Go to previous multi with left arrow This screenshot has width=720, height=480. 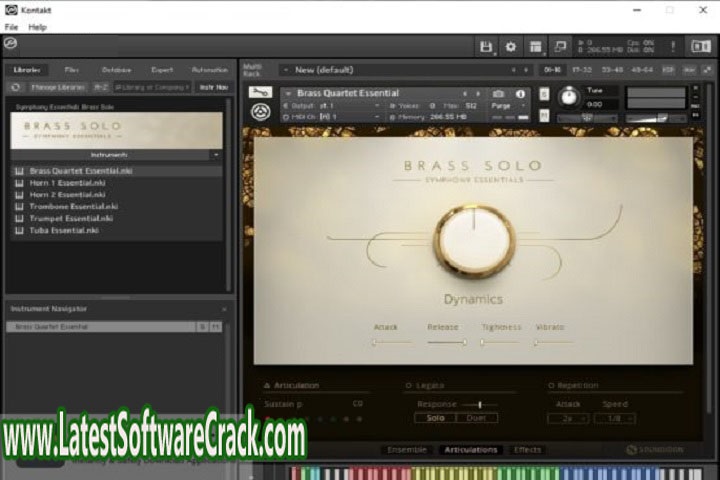(x=513, y=70)
